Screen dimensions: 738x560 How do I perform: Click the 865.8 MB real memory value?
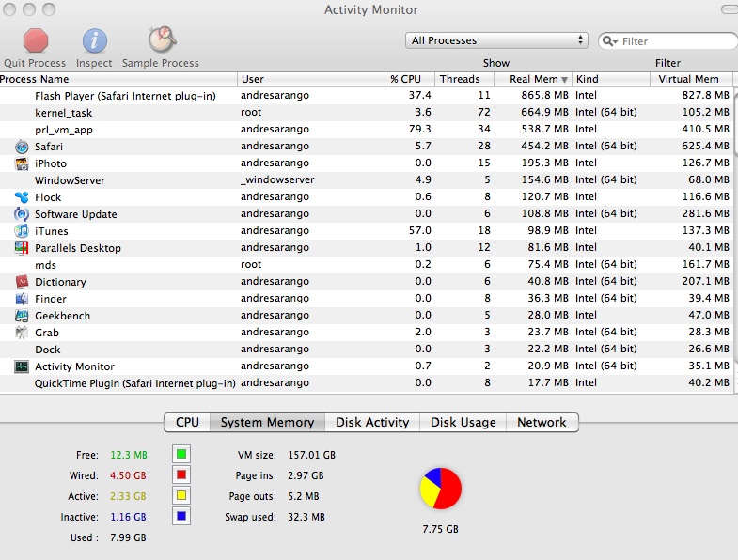[544, 95]
